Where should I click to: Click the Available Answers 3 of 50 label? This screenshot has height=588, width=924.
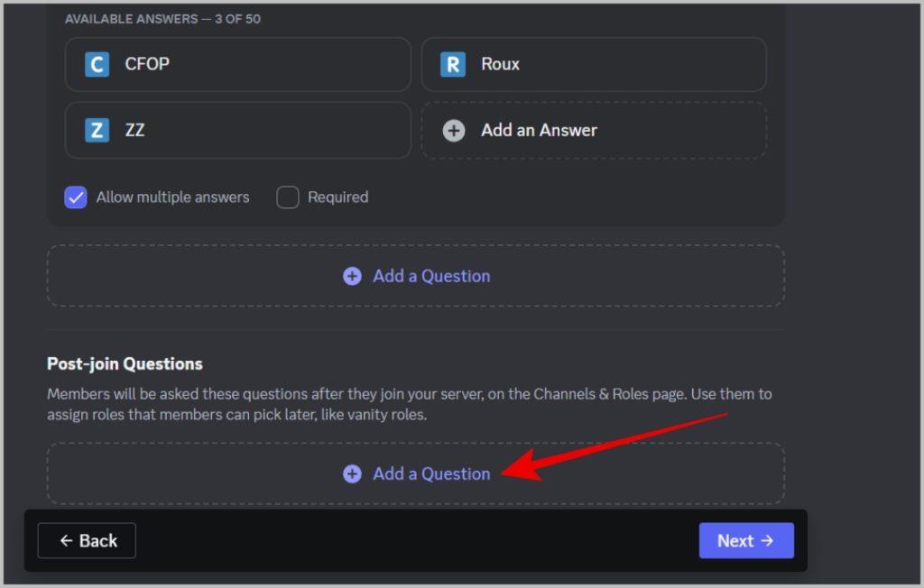click(162, 19)
